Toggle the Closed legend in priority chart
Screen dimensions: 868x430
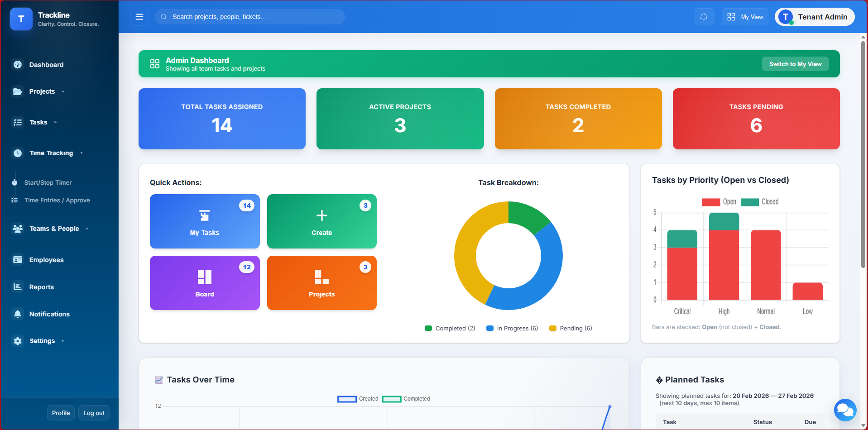point(760,202)
